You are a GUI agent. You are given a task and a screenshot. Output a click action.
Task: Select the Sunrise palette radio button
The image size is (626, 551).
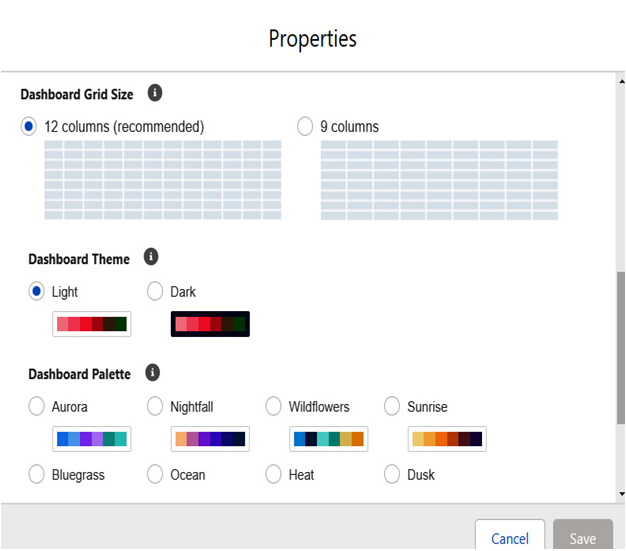(392, 406)
